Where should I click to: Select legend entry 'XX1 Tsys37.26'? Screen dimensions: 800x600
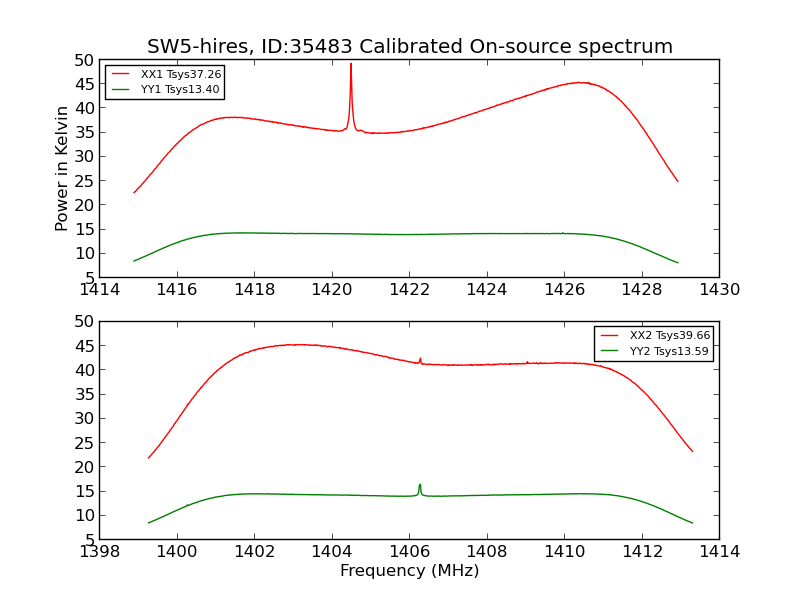(x=181, y=74)
